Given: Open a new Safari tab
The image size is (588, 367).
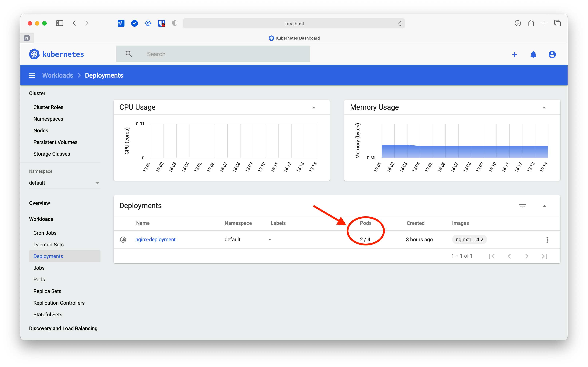Looking at the screenshot, I should [x=544, y=23].
